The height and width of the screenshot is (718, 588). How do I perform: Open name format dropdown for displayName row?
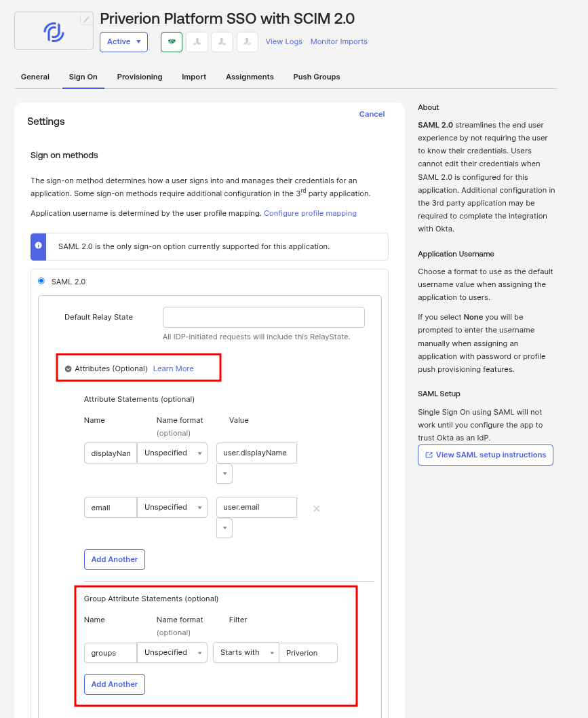(x=172, y=453)
